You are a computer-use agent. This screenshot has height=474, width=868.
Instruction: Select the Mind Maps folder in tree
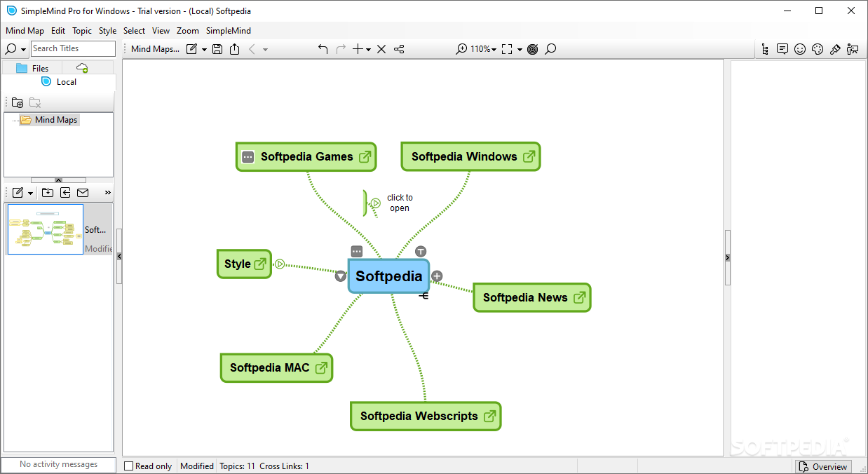(49, 120)
